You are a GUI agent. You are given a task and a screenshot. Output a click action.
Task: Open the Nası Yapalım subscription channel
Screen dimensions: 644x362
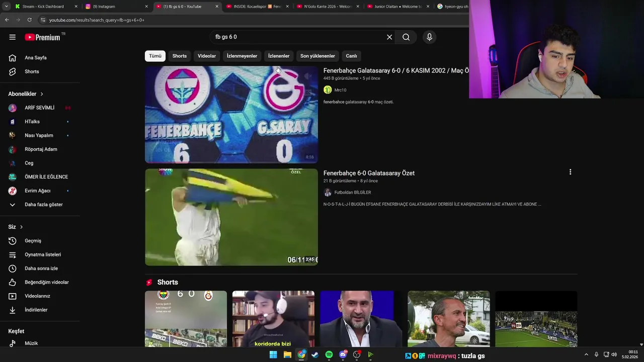[40, 136]
